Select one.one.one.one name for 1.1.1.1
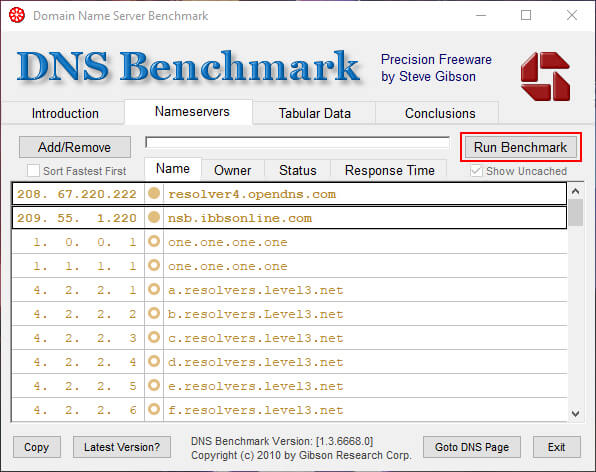The height and width of the screenshot is (472, 596). pyautogui.click(x=228, y=266)
